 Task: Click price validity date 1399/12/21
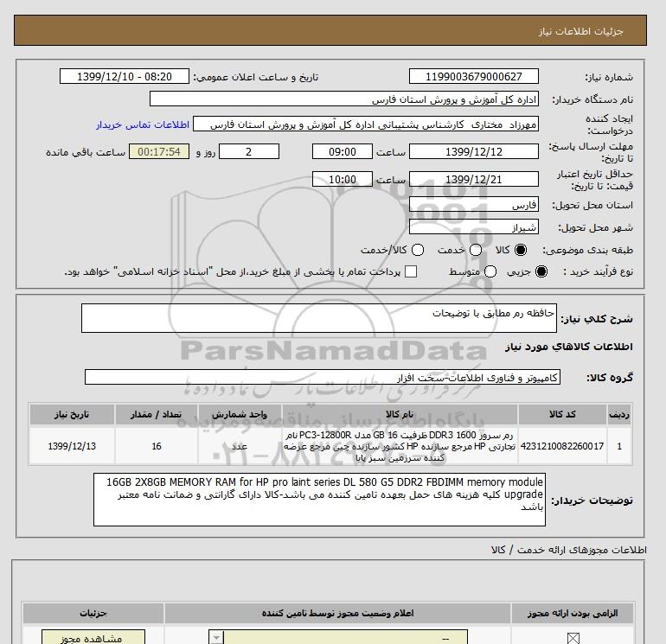coord(474,179)
